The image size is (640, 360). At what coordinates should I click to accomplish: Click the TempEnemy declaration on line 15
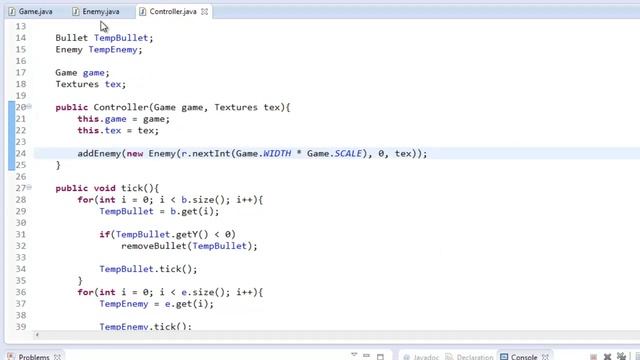99,49
